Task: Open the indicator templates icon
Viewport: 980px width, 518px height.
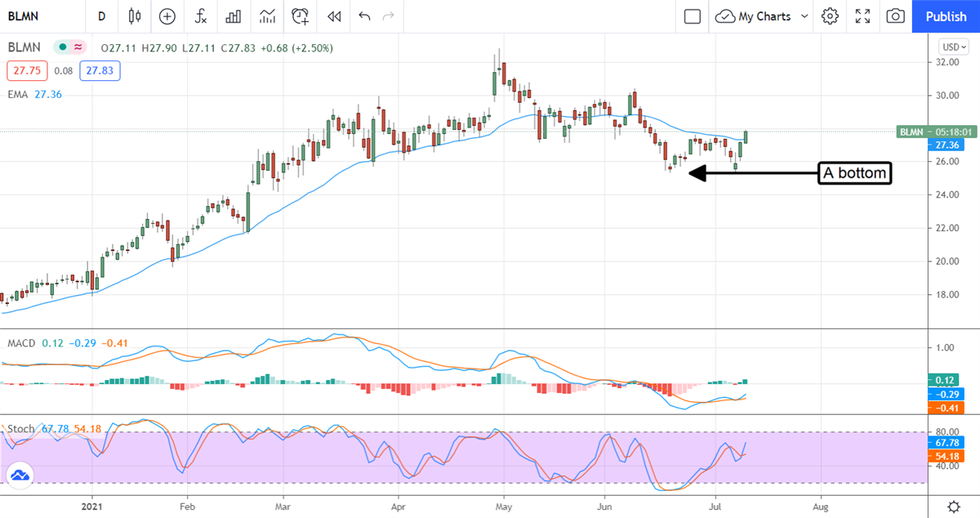Action: click(x=267, y=16)
